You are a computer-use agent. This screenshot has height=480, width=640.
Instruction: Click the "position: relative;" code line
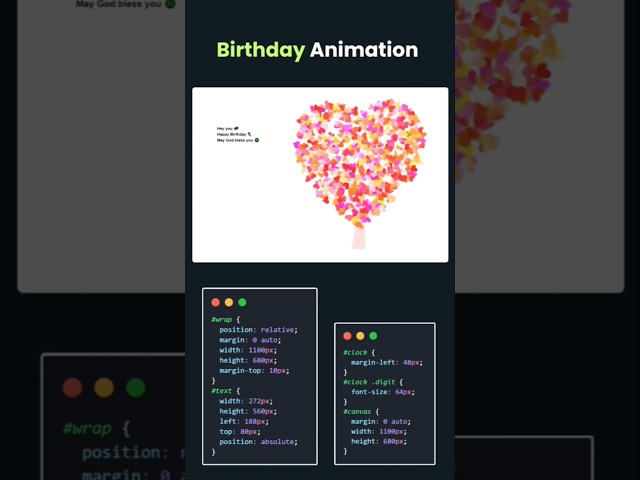coord(258,329)
